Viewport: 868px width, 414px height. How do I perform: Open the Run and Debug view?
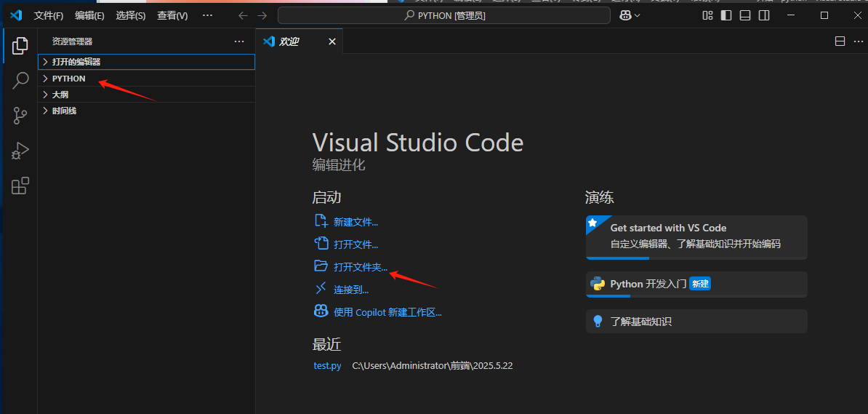point(20,151)
